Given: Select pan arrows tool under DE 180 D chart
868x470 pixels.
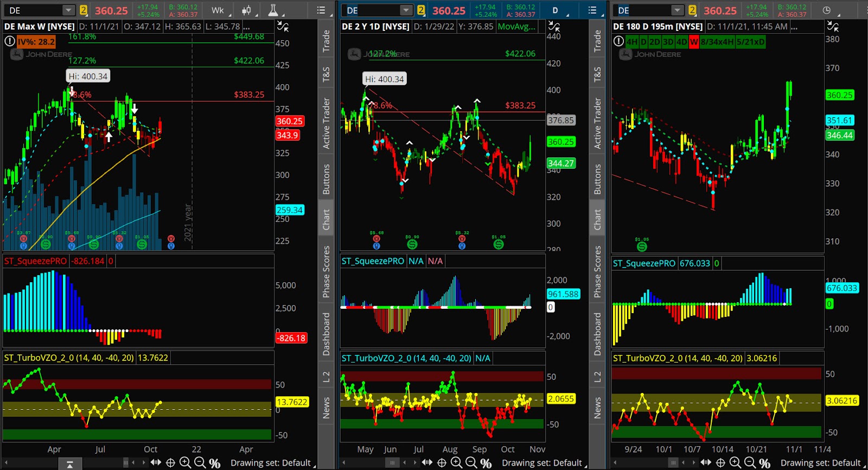Looking at the screenshot, I should click(706, 463).
